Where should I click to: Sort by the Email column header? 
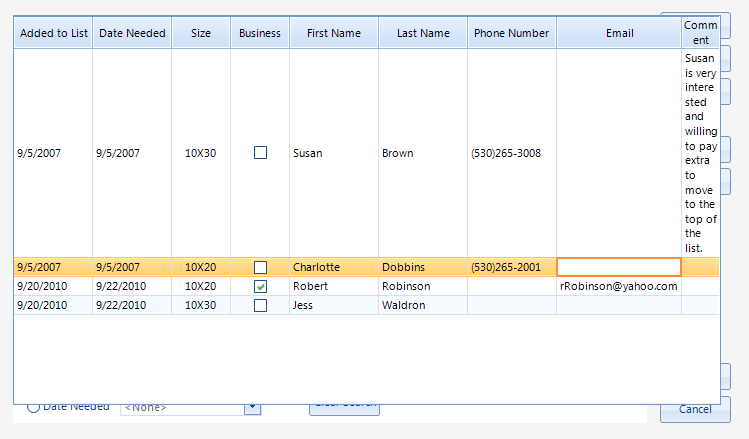click(x=619, y=33)
